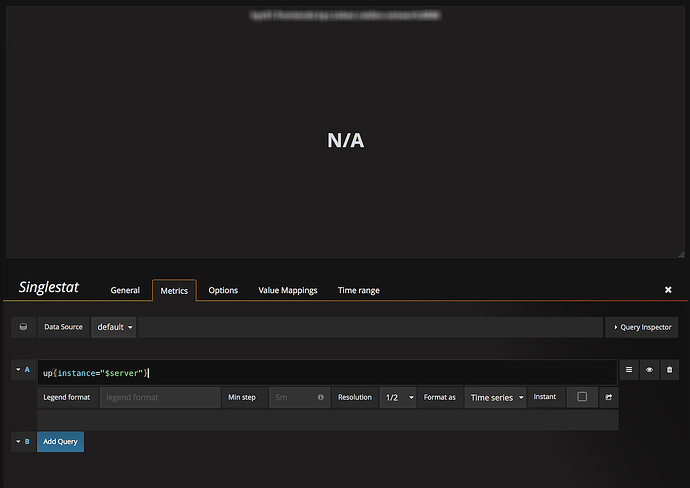
Task: Click the Format as label
Action: tap(440, 397)
